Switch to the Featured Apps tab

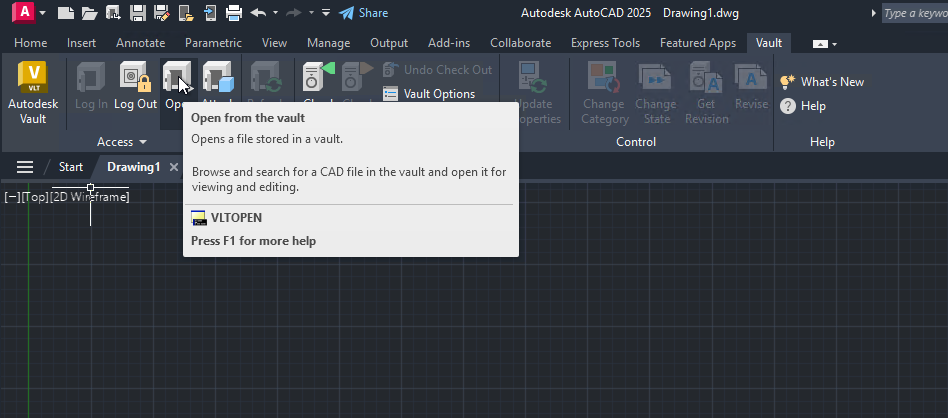pyautogui.click(x=698, y=43)
